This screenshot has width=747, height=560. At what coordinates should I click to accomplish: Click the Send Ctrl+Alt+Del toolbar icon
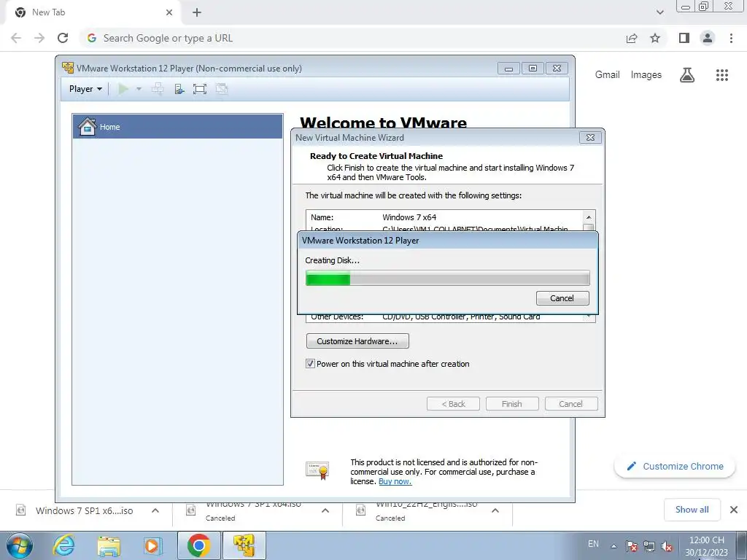[x=158, y=89]
